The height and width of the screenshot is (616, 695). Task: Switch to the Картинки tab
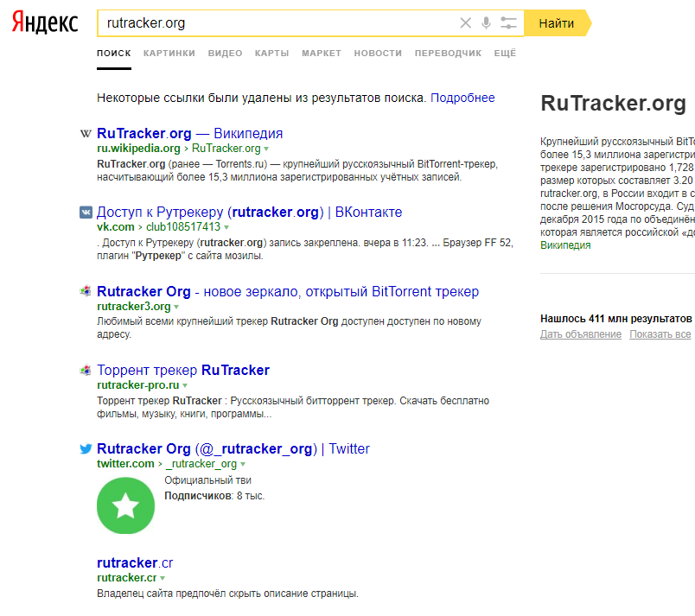[x=169, y=54]
